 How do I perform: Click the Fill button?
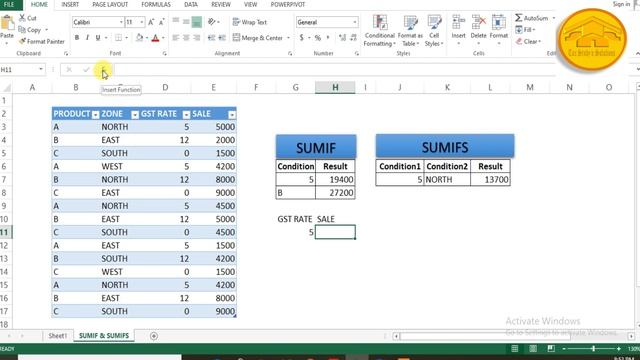click(x=525, y=30)
